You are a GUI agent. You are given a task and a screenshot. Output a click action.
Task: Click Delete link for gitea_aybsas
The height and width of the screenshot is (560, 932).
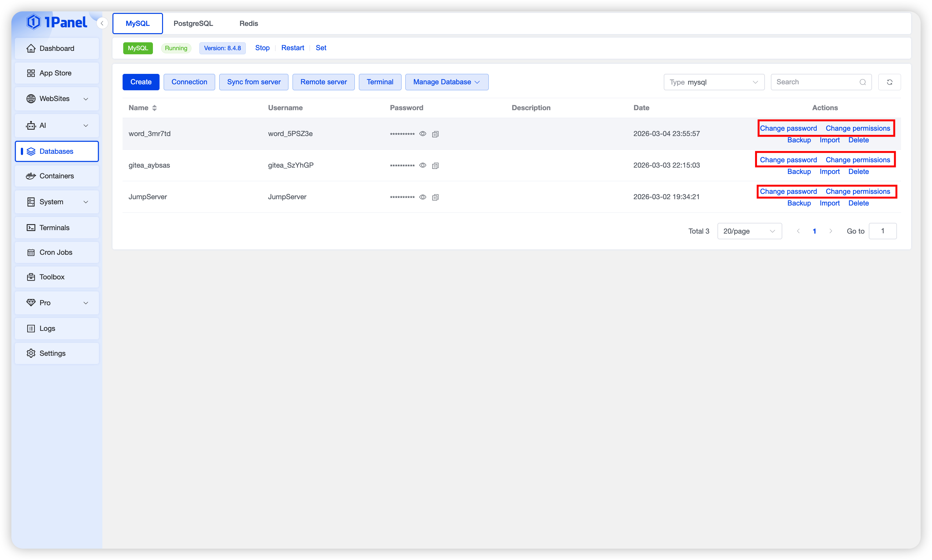click(858, 172)
